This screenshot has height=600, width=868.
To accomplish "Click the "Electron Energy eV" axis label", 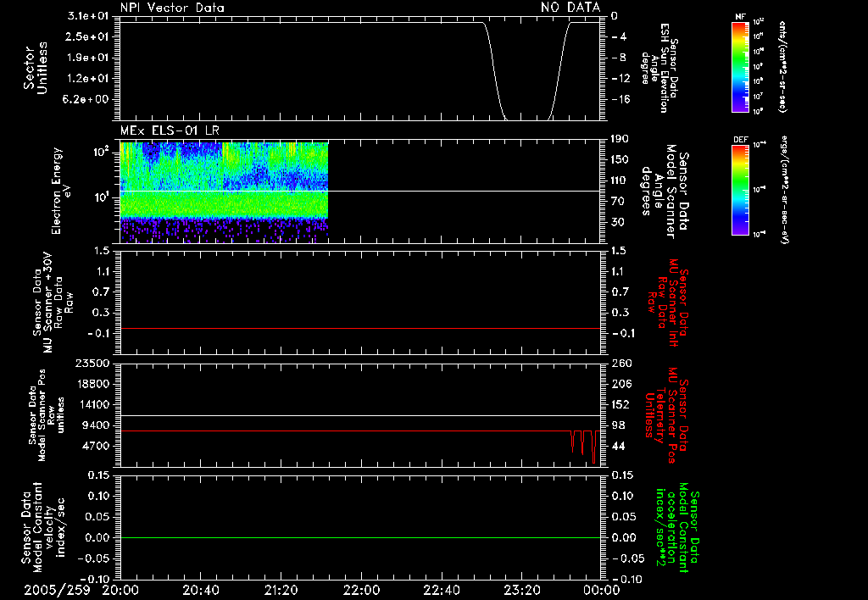I will tap(61, 191).
